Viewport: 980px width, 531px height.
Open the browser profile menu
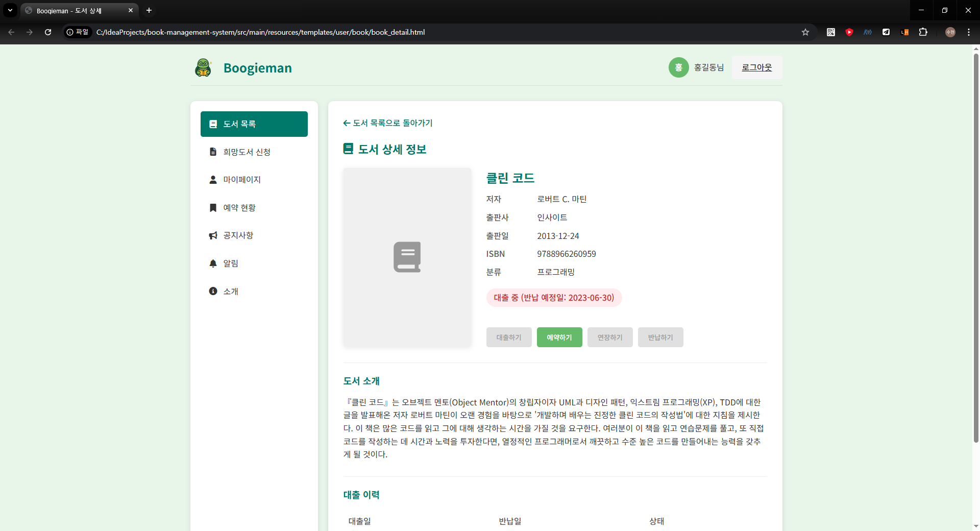[x=950, y=32]
